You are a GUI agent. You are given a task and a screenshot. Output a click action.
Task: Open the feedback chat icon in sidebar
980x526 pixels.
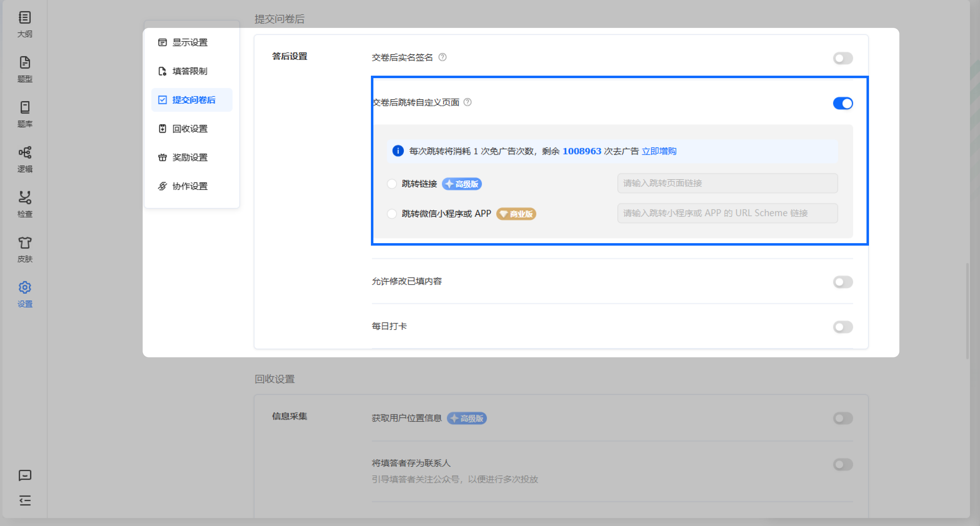click(25, 475)
